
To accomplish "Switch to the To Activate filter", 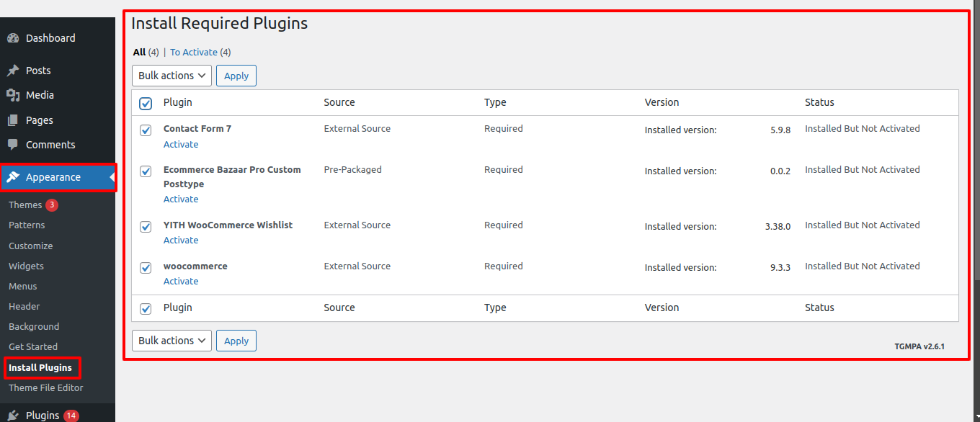I will (x=194, y=52).
